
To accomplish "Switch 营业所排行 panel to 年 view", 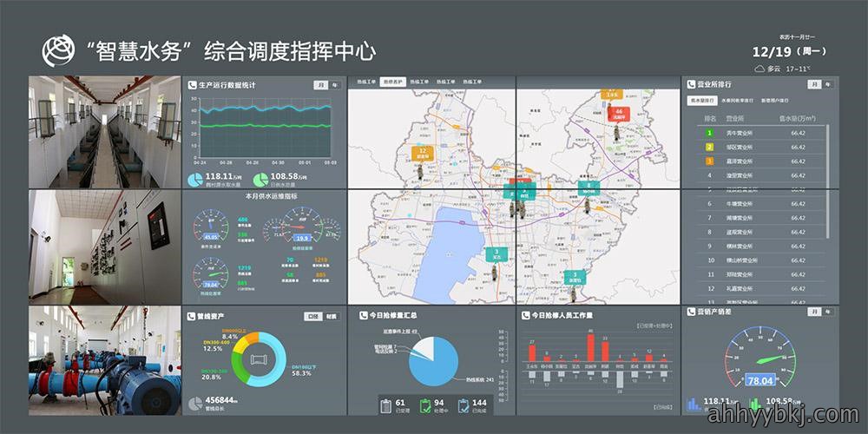I will click(827, 85).
